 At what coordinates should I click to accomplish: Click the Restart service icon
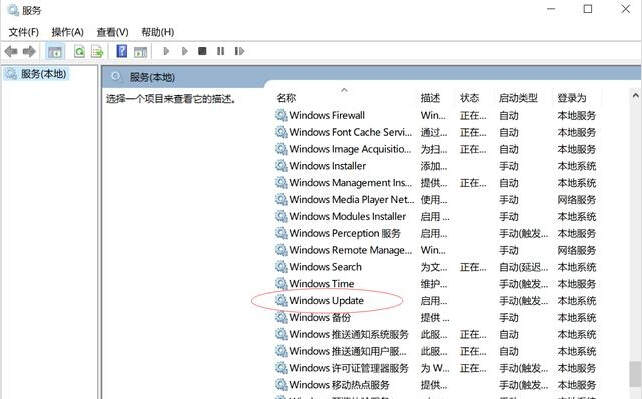239,51
